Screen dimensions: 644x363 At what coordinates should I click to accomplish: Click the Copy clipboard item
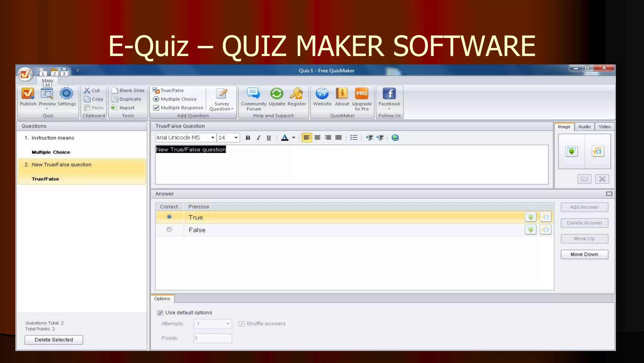click(94, 99)
